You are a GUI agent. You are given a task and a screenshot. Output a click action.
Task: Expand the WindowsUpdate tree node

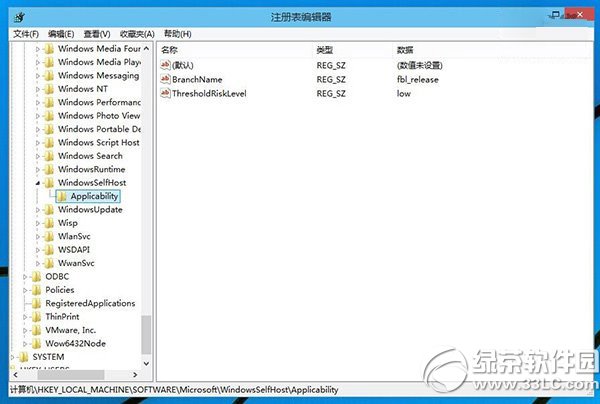pos(38,210)
